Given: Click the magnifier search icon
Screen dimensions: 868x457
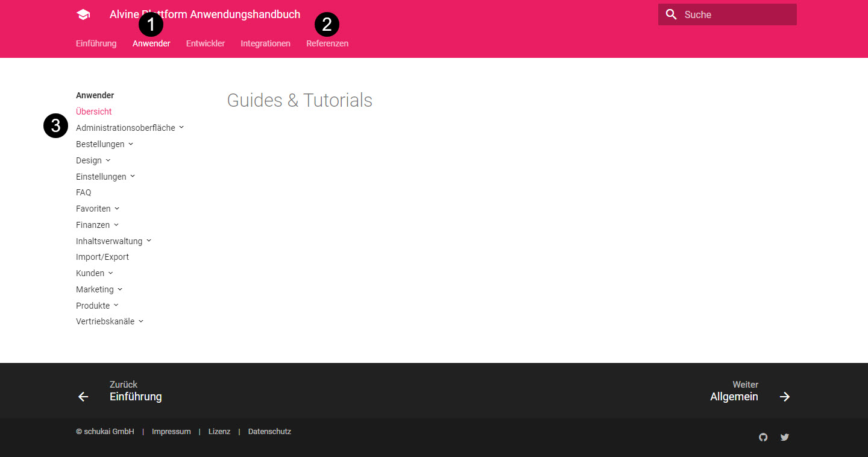Looking at the screenshot, I should click(671, 14).
